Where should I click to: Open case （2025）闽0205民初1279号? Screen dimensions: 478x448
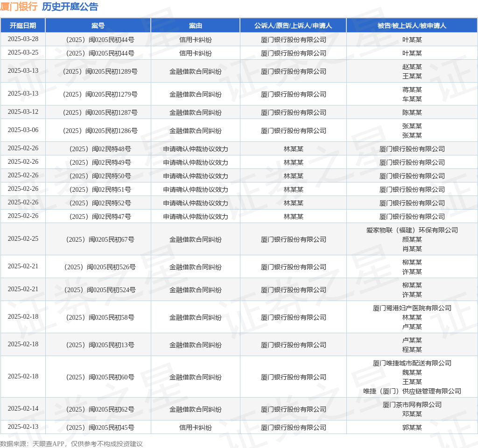[x=98, y=94]
